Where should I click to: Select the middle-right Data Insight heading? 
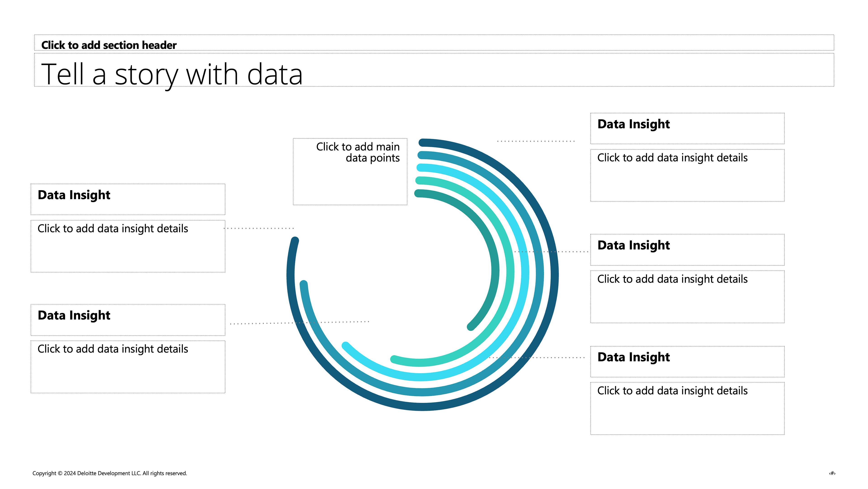click(x=687, y=250)
